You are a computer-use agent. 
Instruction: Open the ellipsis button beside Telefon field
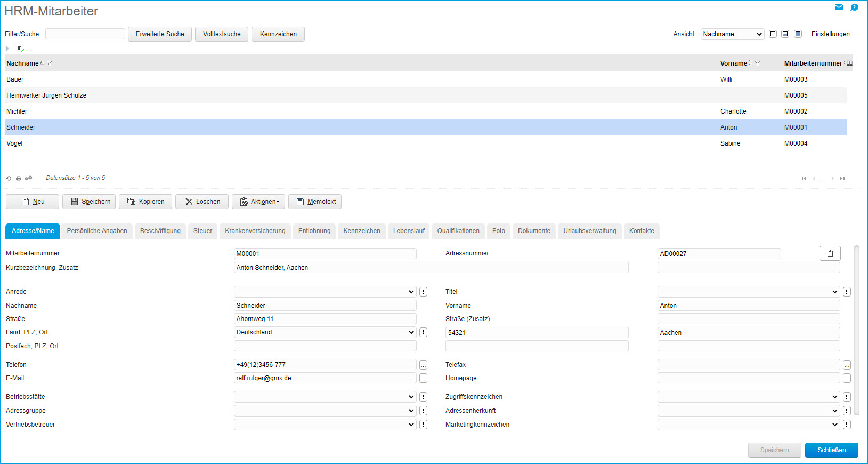(x=423, y=365)
